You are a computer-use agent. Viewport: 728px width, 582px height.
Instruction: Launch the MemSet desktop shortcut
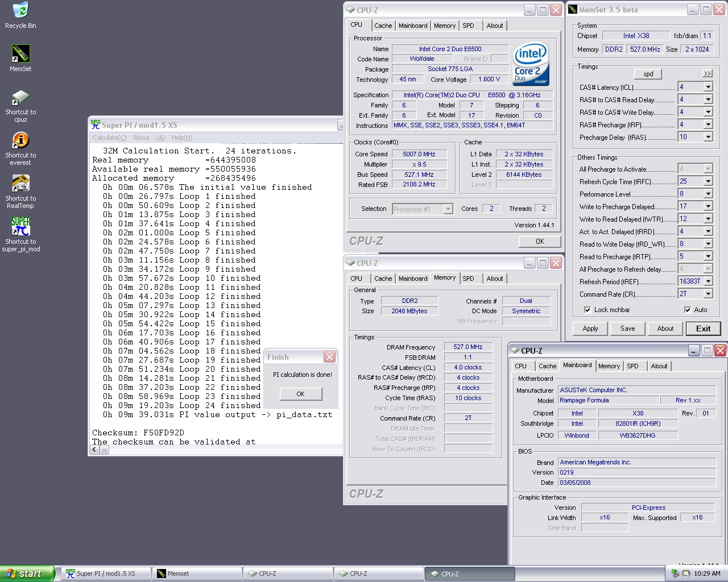[x=20, y=53]
